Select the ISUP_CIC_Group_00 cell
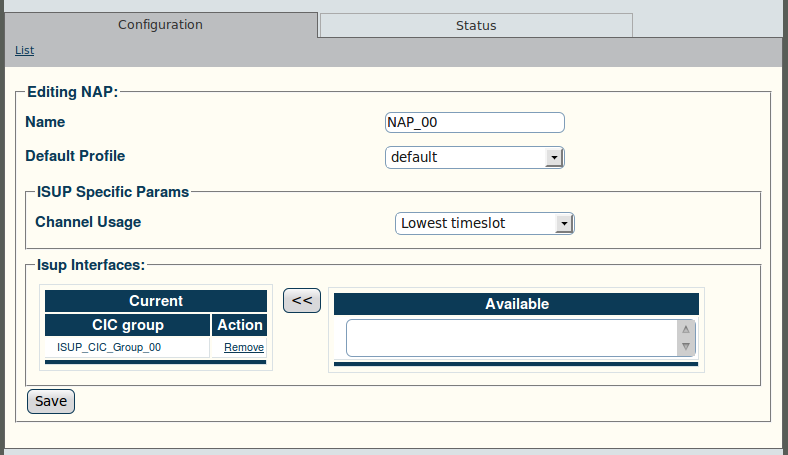The height and width of the screenshot is (455, 788). [x=127, y=347]
